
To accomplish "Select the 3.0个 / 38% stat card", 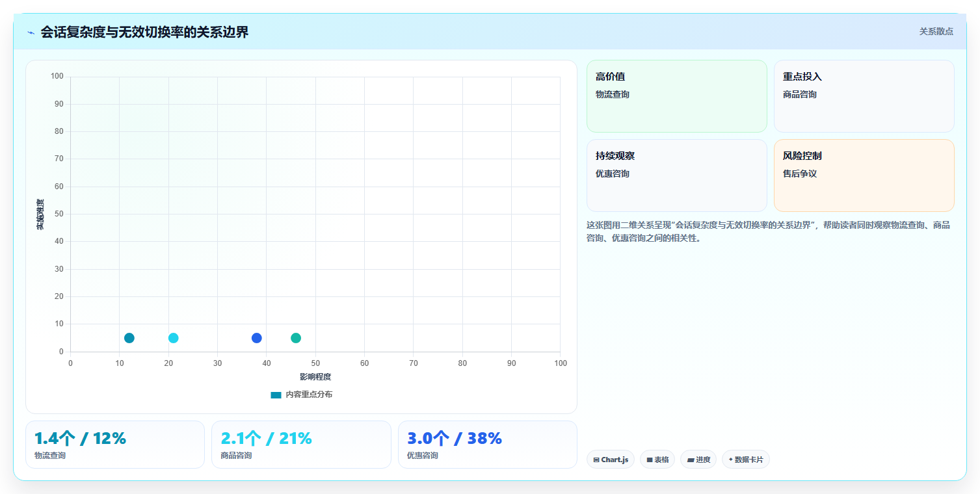I will pyautogui.click(x=488, y=445).
